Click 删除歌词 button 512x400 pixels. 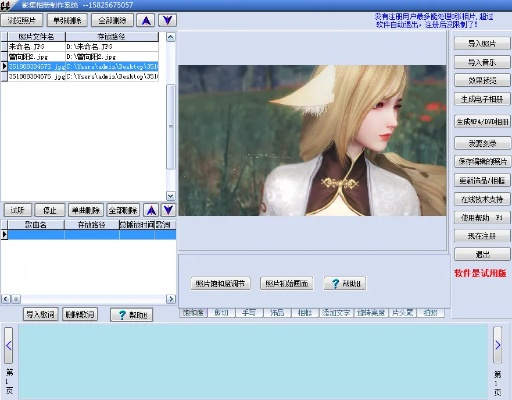click(x=80, y=314)
